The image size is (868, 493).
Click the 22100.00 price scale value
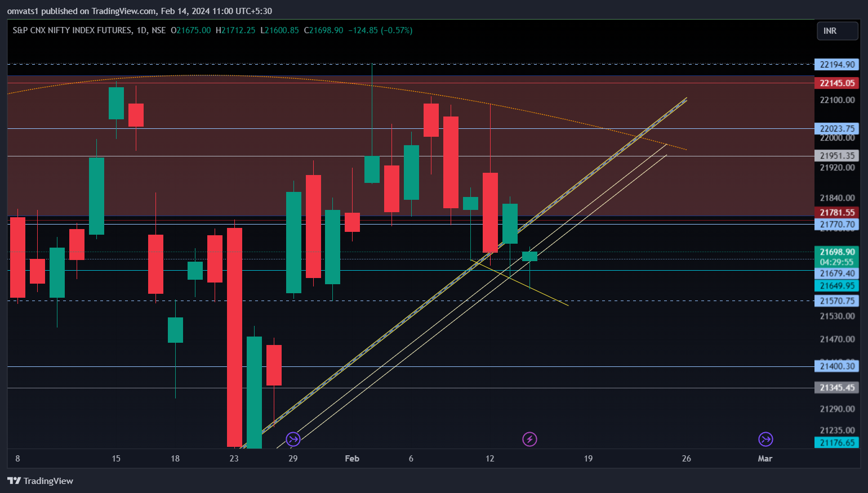pos(837,100)
